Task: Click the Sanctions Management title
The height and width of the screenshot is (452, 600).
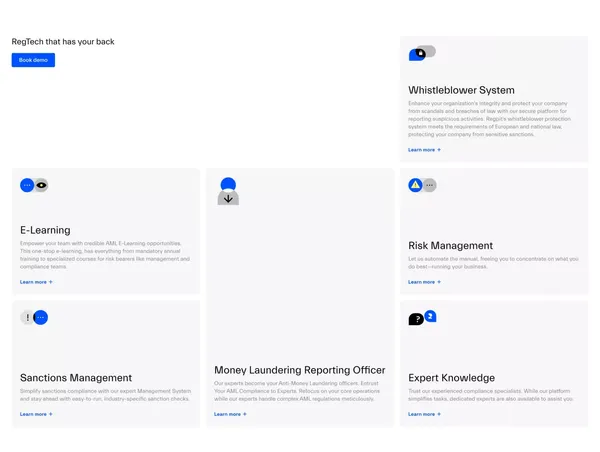Action: (76, 378)
